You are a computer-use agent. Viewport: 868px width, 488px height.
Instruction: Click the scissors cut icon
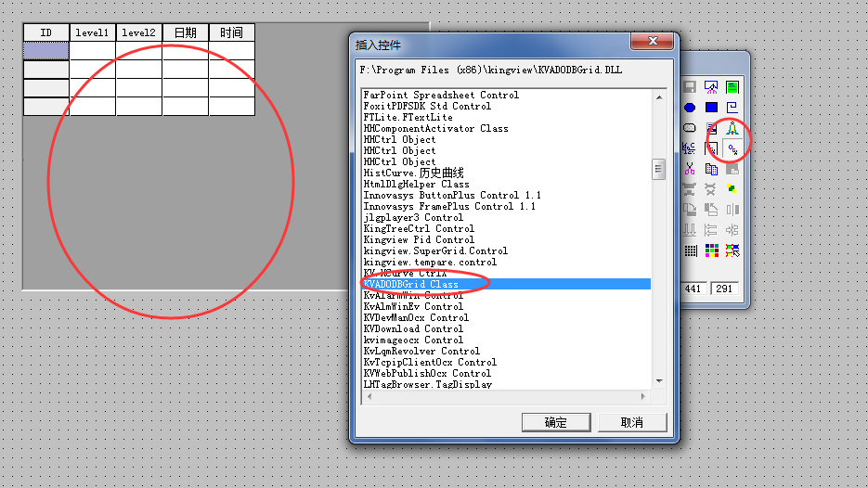coord(690,169)
